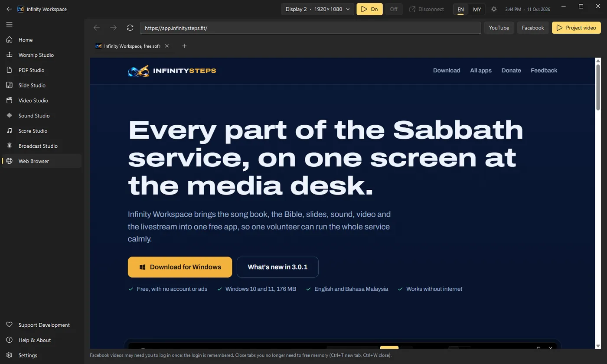Open Help & About in the sidebar
This screenshot has height=364, width=607.
(42, 340)
